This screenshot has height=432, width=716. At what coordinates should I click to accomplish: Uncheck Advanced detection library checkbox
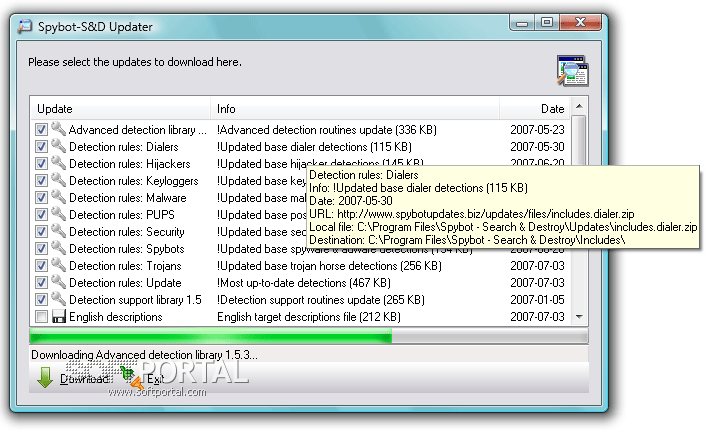tap(41, 130)
